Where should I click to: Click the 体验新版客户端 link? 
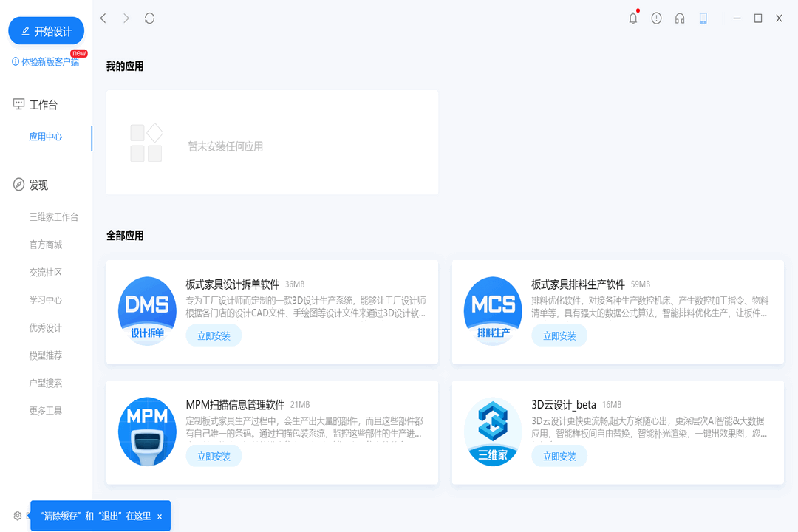pos(44,63)
